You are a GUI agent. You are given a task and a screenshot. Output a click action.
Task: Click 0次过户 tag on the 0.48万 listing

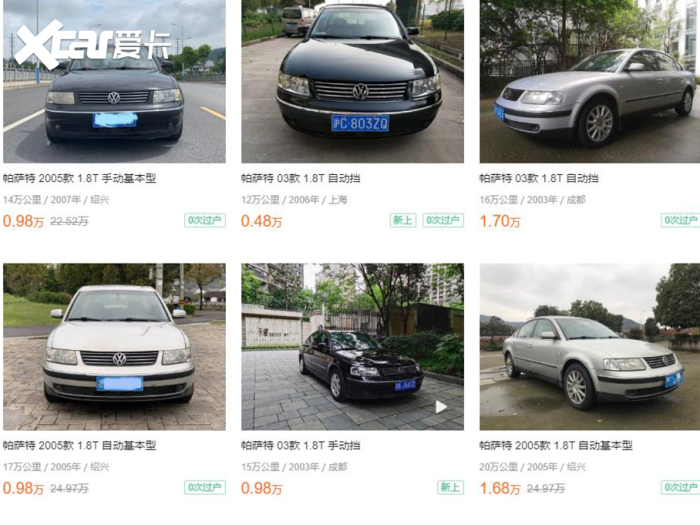click(x=443, y=220)
